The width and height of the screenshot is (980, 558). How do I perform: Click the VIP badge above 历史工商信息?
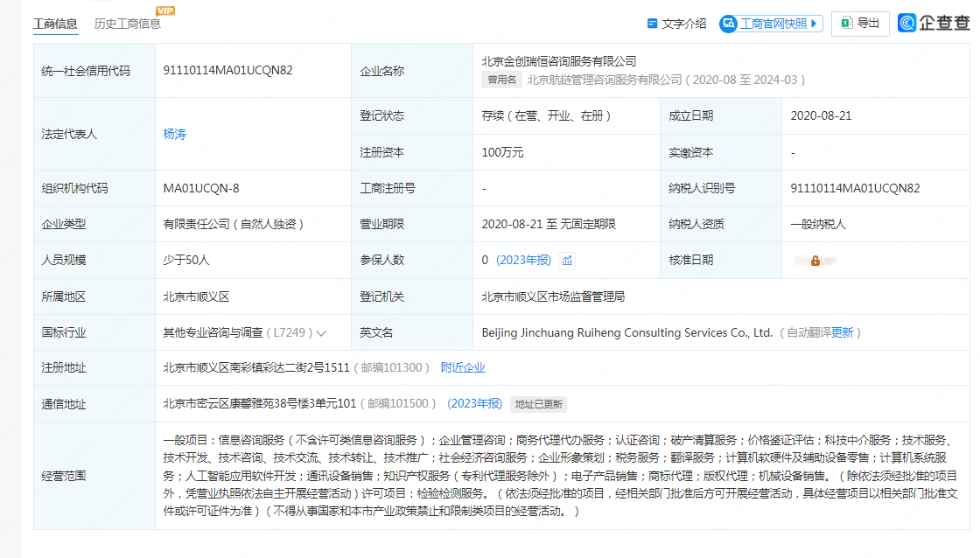tap(165, 10)
